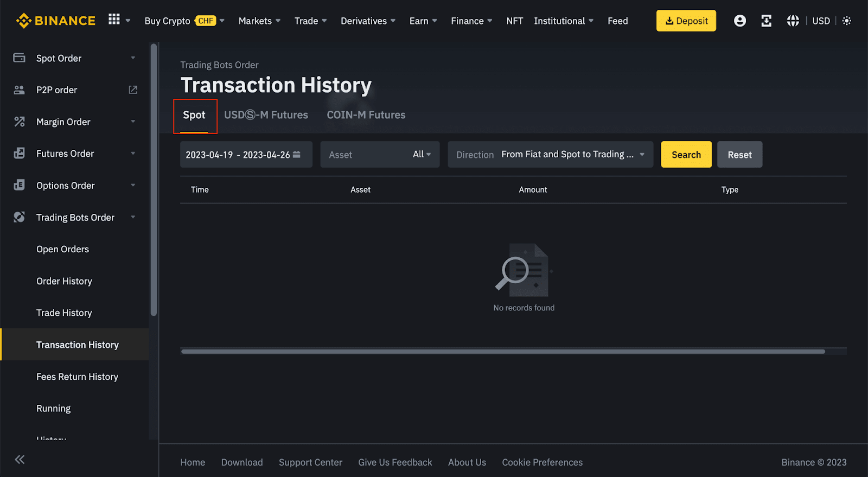Open Give Us Feedback footer link
This screenshot has width=868, height=477.
395,462
